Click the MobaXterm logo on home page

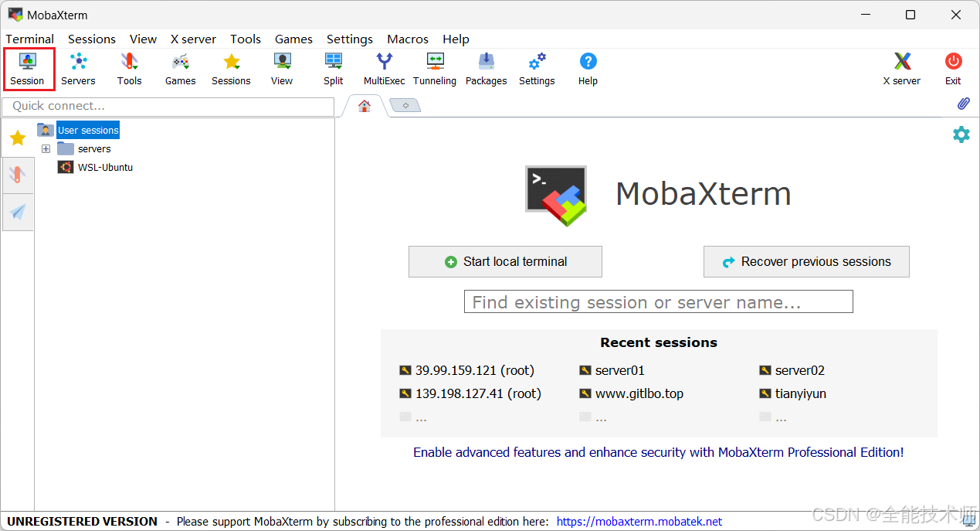pos(556,196)
